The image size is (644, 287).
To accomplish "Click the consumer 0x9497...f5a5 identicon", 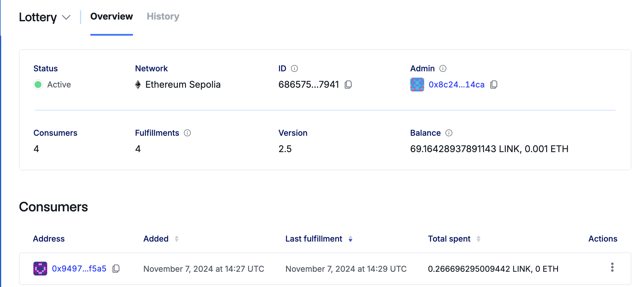I will (x=40, y=269).
